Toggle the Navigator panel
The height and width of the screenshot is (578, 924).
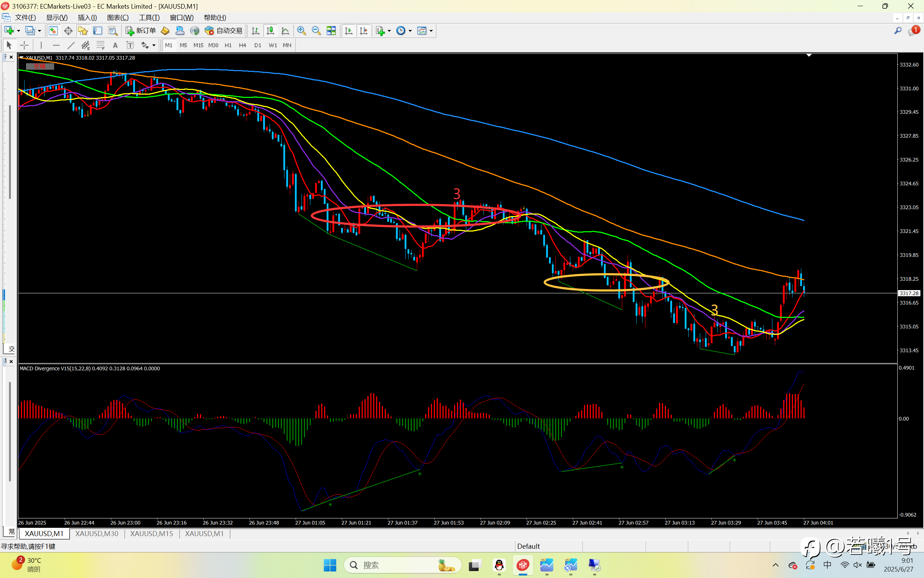[82, 31]
